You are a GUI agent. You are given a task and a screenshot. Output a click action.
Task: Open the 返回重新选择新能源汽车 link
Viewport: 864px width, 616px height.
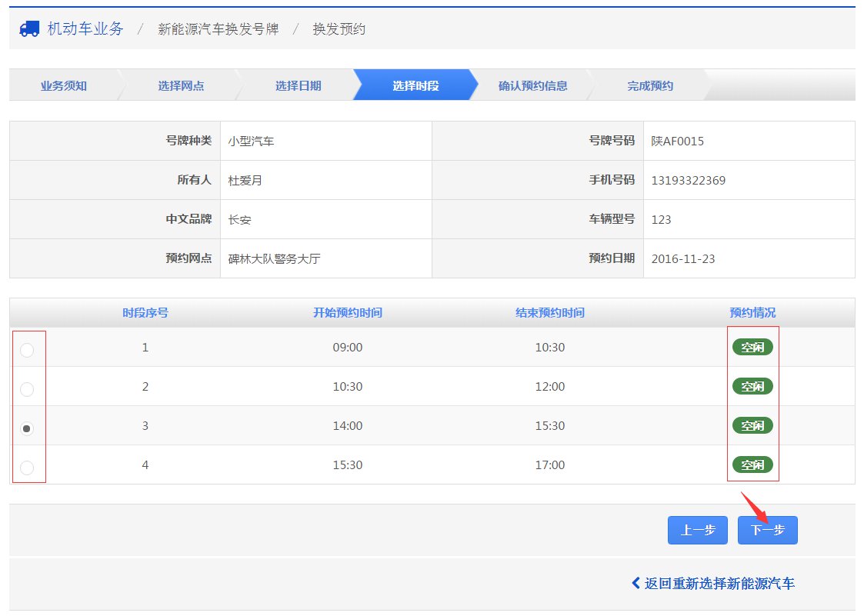719,584
